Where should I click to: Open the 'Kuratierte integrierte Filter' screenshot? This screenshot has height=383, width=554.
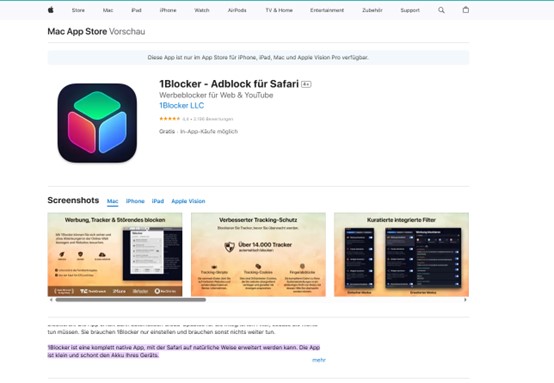[401, 254]
